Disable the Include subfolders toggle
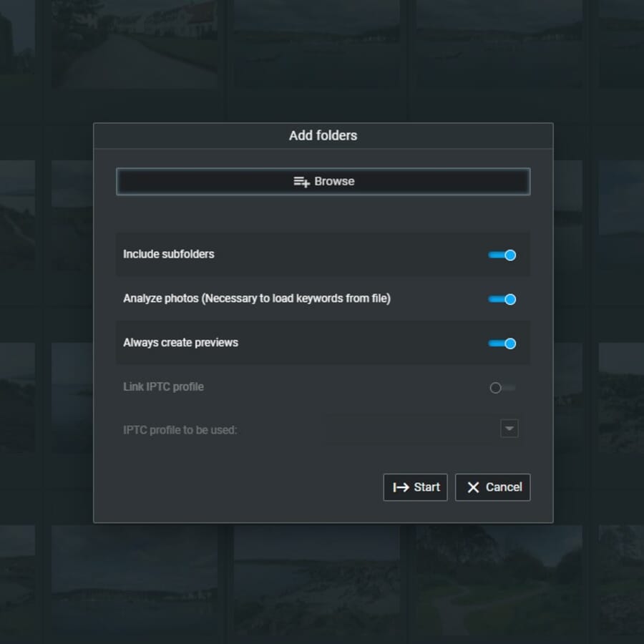The width and height of the screenshot is (644, 644). [x=502, y=255]
